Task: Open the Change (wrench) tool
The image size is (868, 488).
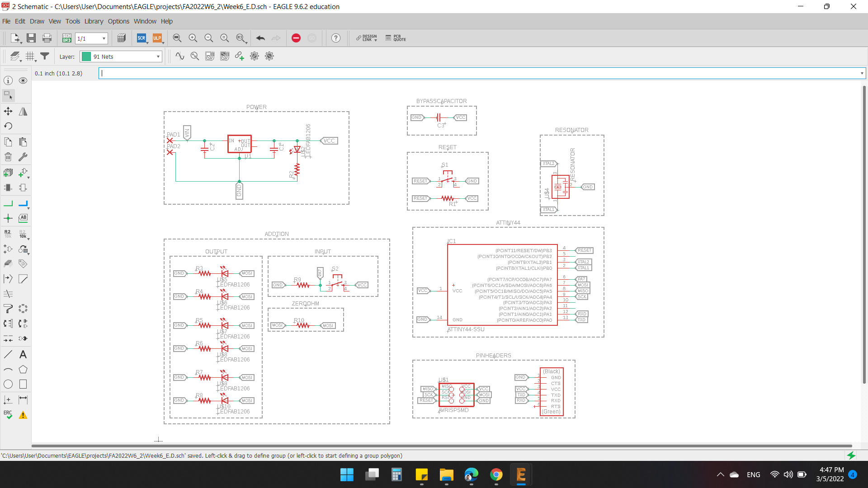Action: 23,157
